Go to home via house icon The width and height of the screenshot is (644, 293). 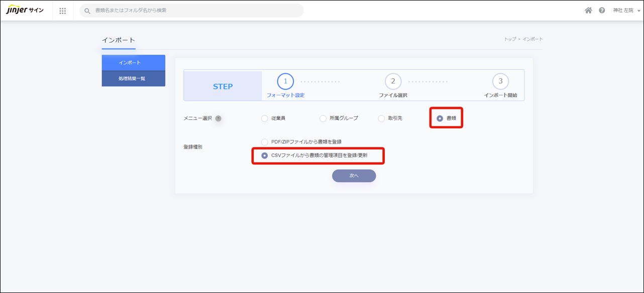point(588,11)
